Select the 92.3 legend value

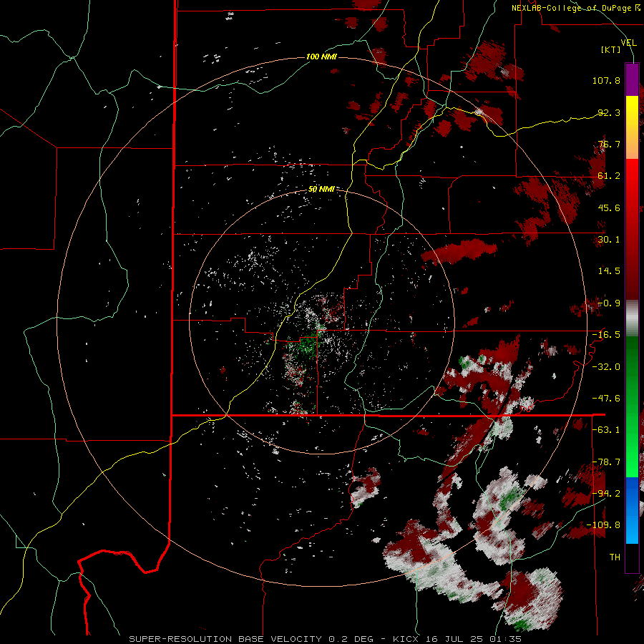[609, 112]
